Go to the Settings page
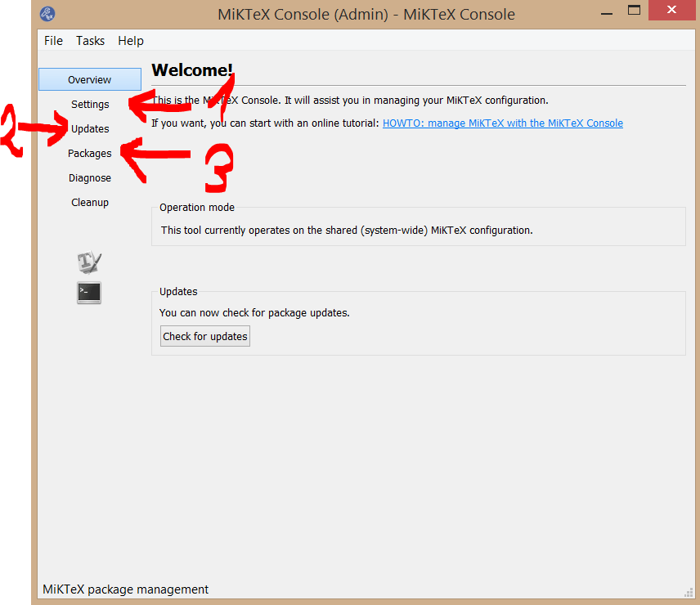Screen dimensions: 700x605 point(90,104)
